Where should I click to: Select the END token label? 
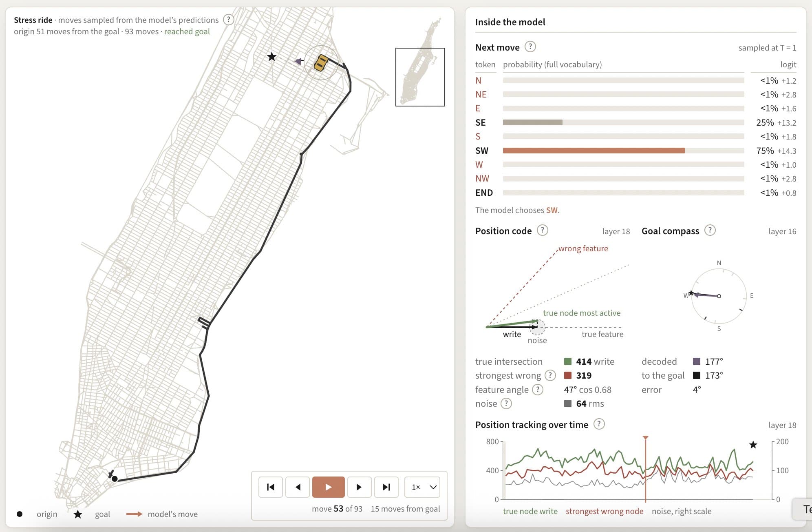pos(484,193)
